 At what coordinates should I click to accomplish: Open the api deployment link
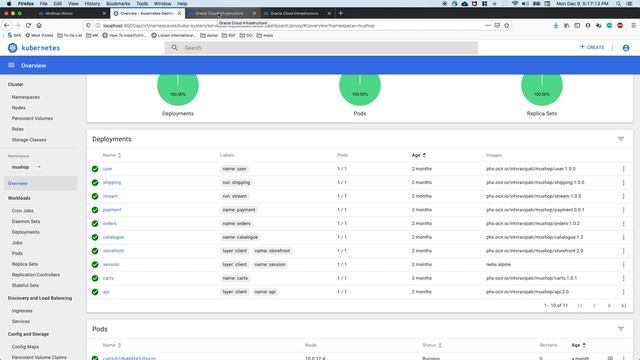[x=106, y=292]
